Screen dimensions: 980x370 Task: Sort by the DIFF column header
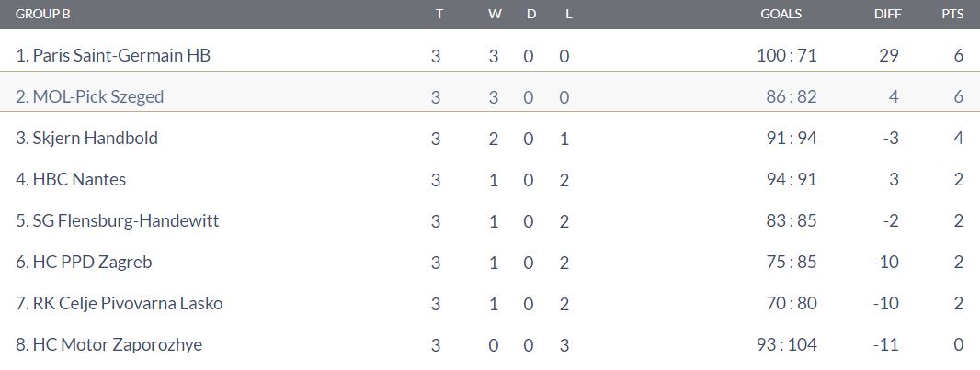tap(887, 15)
